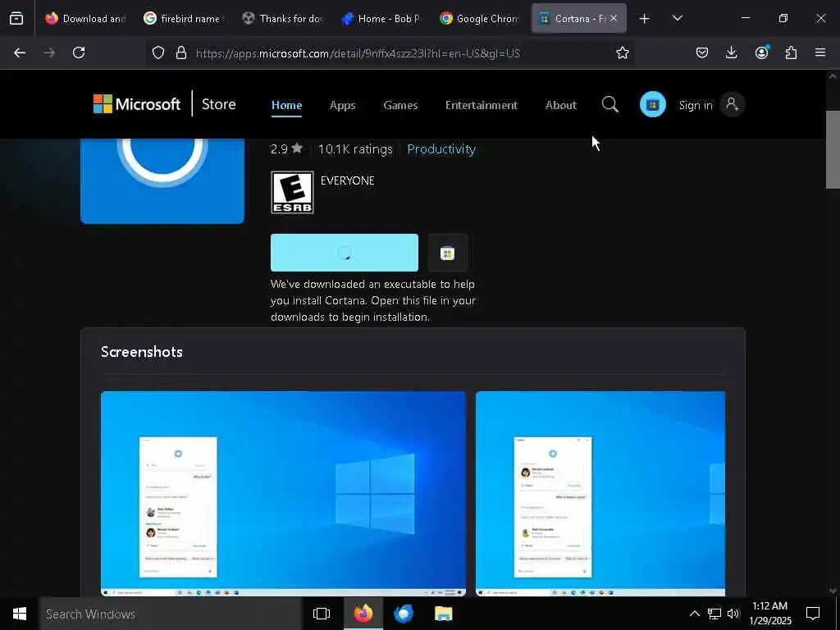Click the Microsoft logo
The width and height of the screenshot is (840, 630).
pyautogui.click(x=137, y=104)
